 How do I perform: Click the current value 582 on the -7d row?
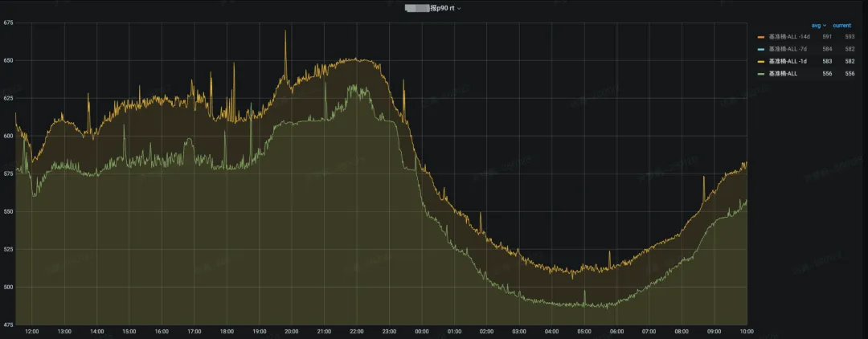click(x=850, y=49)
